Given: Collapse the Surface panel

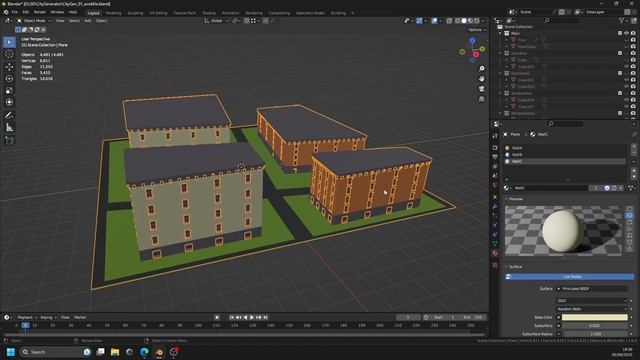Looking at the screenshot, I should point(507,267).
